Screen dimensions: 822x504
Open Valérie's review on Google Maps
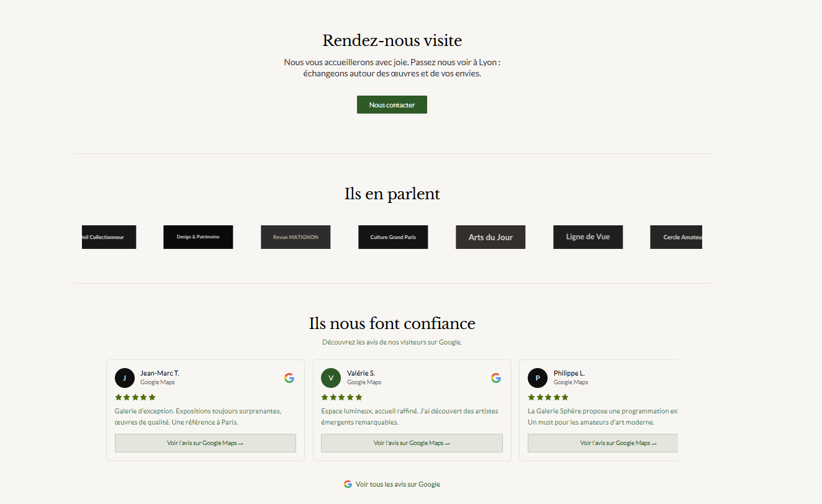412,443
